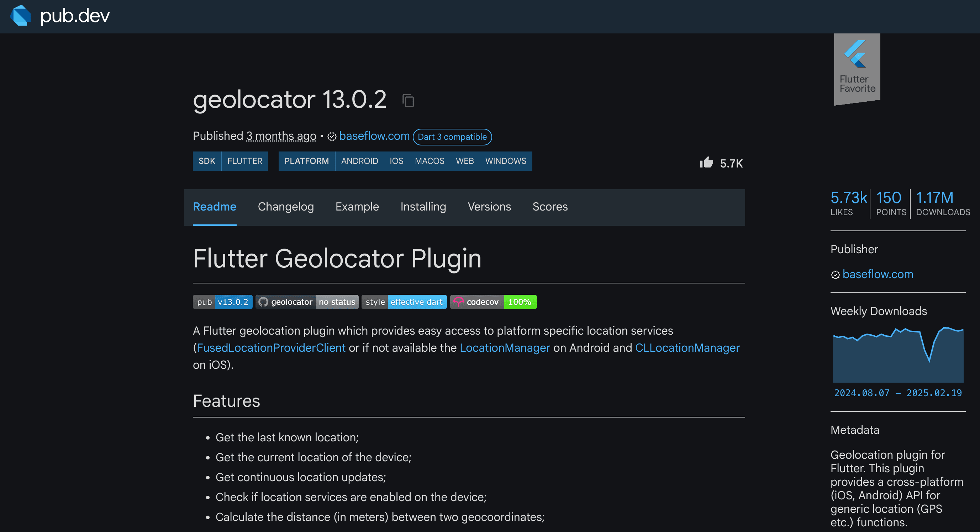980x532 pixels.
Task: Click the SDK tag label
Action: pyautogui.click(x=207, y=161)
